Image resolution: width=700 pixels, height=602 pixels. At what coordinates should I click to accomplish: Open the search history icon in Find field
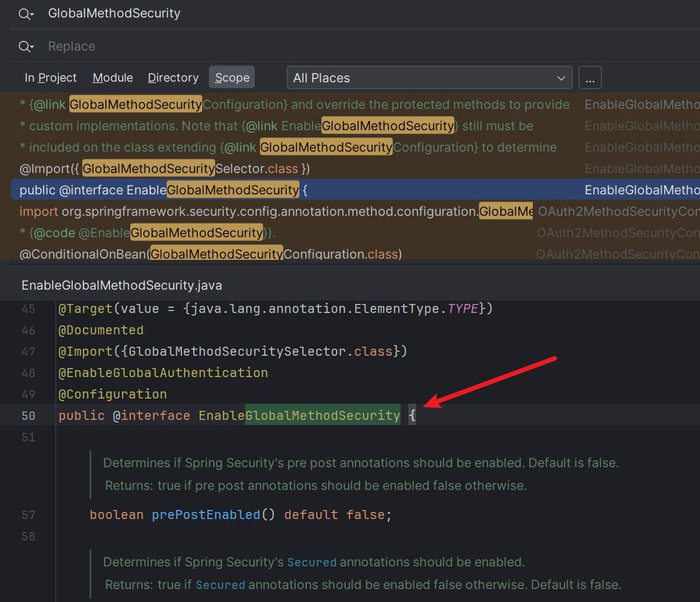pyautogui.click(x=26, y=14)
